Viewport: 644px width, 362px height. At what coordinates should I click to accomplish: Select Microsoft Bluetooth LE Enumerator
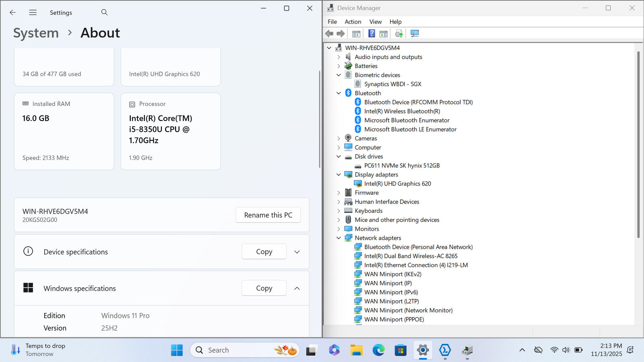(x=410, y=130)
